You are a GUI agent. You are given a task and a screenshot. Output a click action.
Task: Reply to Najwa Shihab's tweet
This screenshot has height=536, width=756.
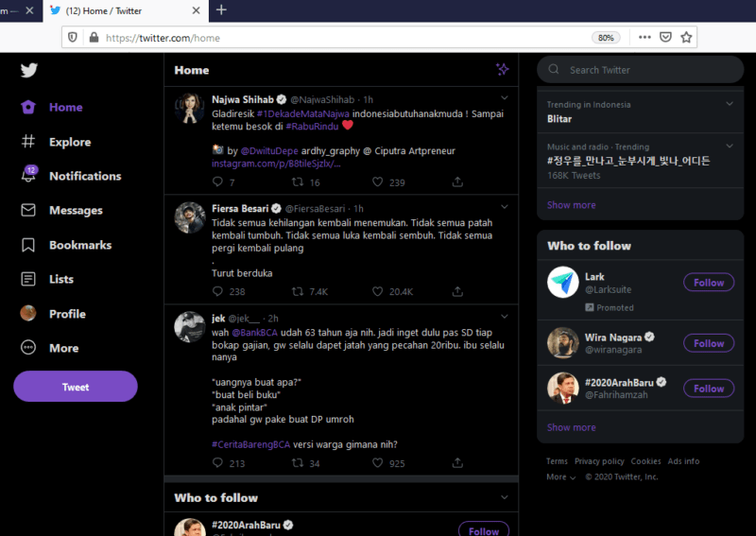tap(217, 182)
